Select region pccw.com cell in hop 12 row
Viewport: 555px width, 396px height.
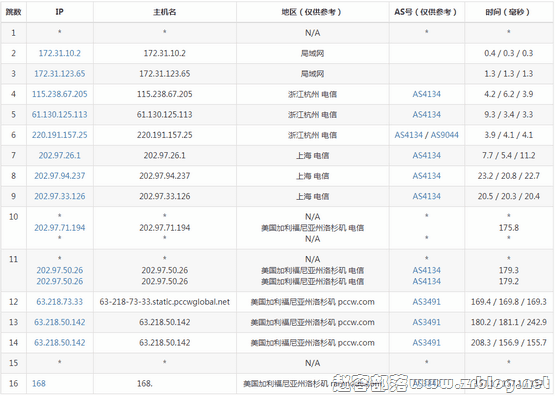[313, 302]
